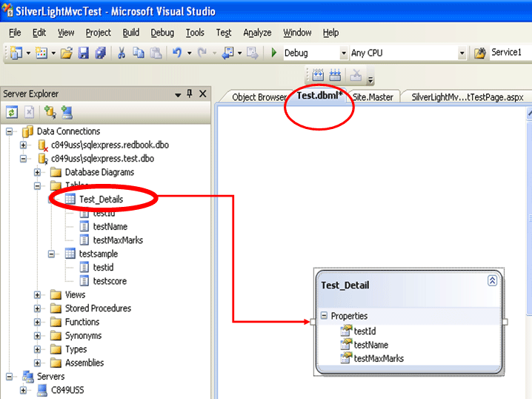Click the Navigate Backward icon
Viewport: 532px width, 399px height.
coord(227,53)
